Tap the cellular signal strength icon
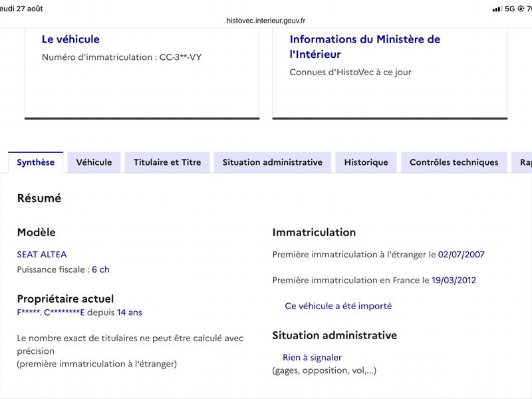This screenshot has width=532, height=399. coord(497,9)
